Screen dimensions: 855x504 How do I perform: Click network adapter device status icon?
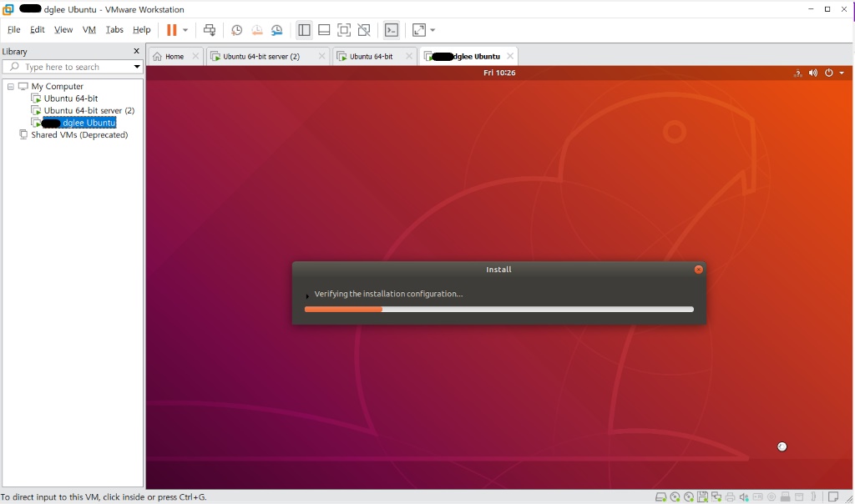tap(716, 496)
